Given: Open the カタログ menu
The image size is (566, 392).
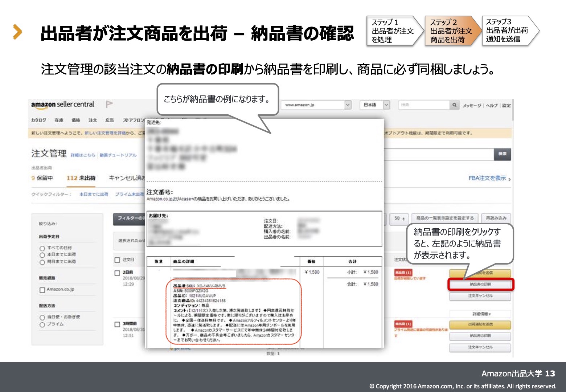Looking at the screenshot, I should [x=38, y=120].
